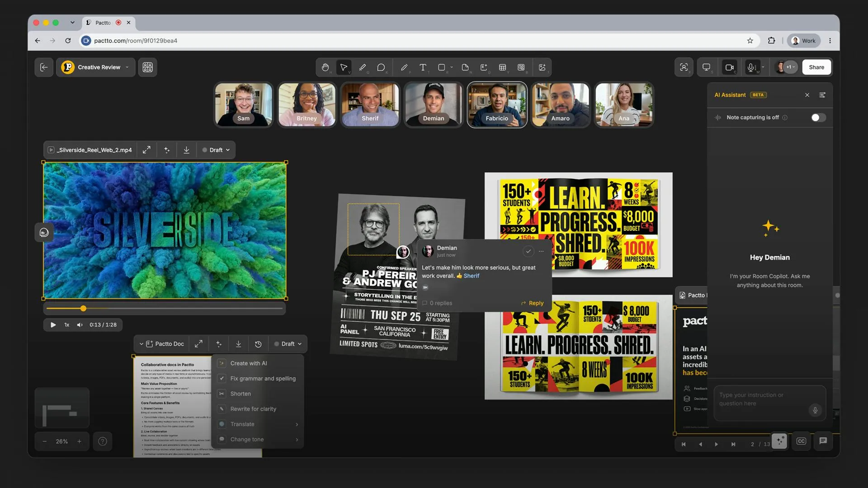The width and height of the screenshot is (868, 488).
Task: Open the Creative Review room dropdown
Action: coord(96,67)
